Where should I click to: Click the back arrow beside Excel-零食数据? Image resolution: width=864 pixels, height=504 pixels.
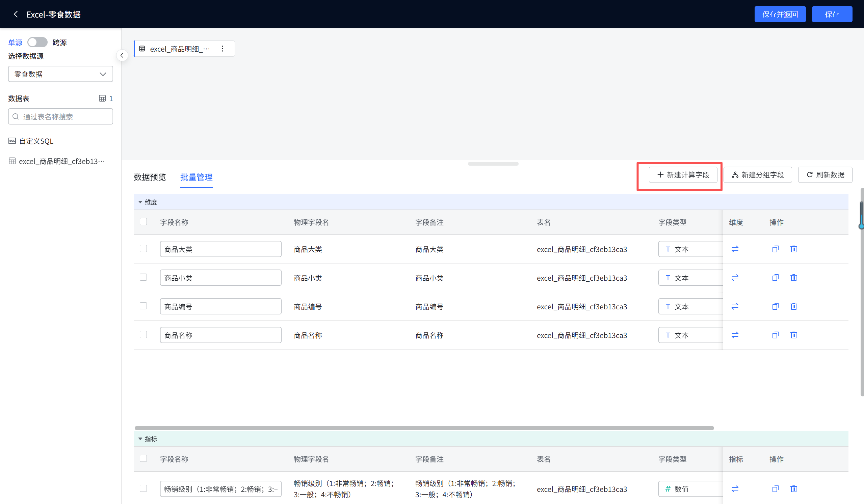(16, 14)
